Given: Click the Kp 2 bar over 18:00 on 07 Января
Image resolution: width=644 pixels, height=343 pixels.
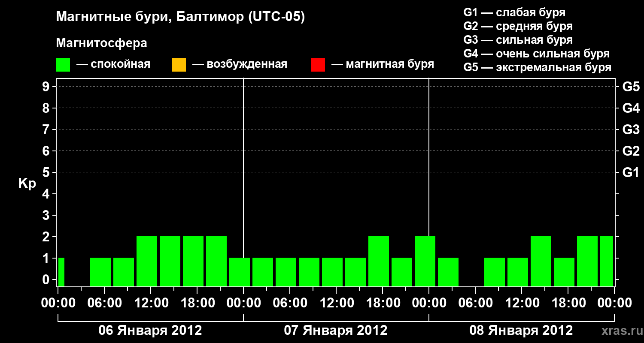Looking at the screenshot, I should [x=379, y=261].
